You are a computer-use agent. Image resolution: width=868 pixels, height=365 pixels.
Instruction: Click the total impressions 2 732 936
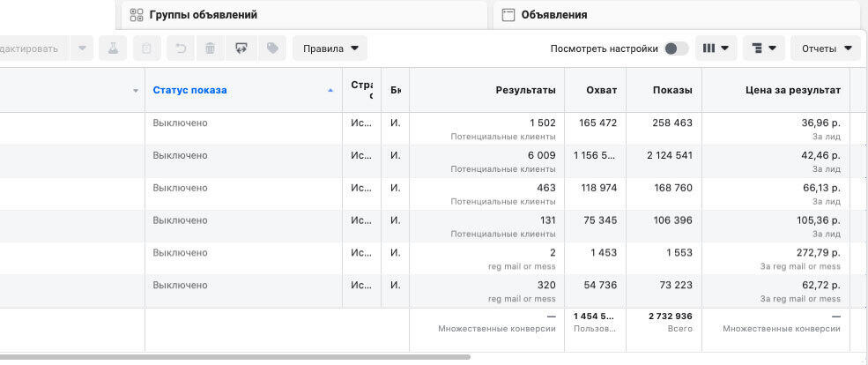point(671,317)
